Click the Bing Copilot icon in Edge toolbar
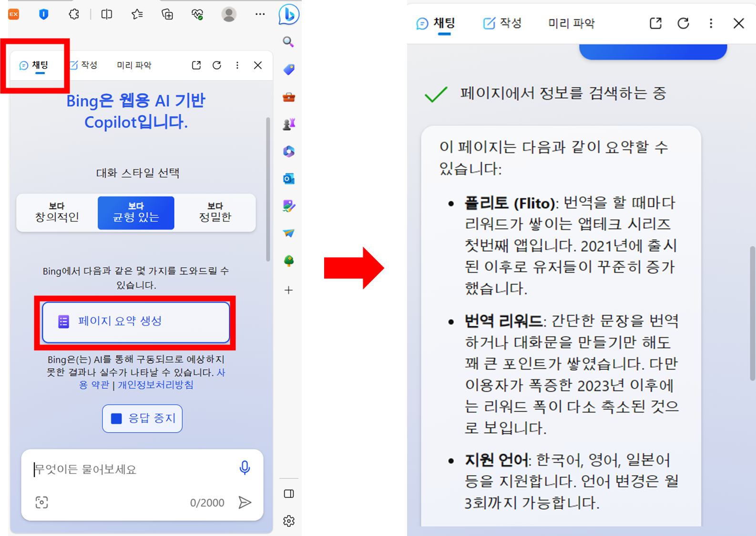The image size is (756, 536). (x=289, y=14)
